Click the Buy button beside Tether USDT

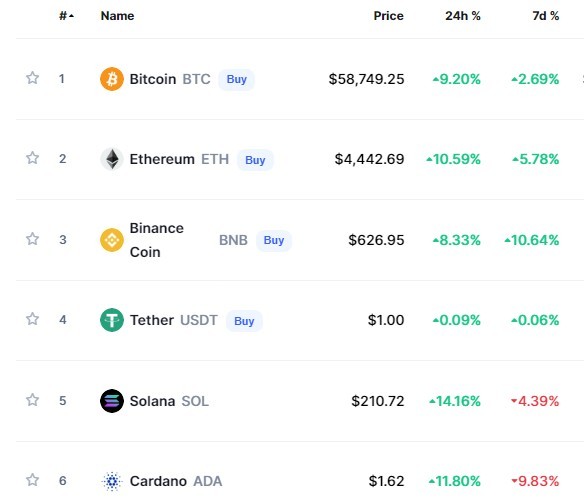click(x=244, y=321)
